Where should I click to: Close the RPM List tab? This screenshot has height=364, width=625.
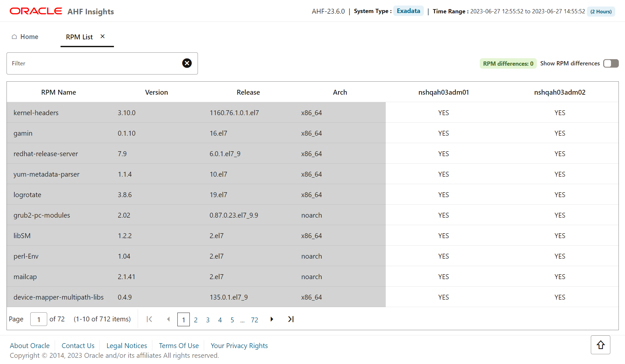(103, 36)
